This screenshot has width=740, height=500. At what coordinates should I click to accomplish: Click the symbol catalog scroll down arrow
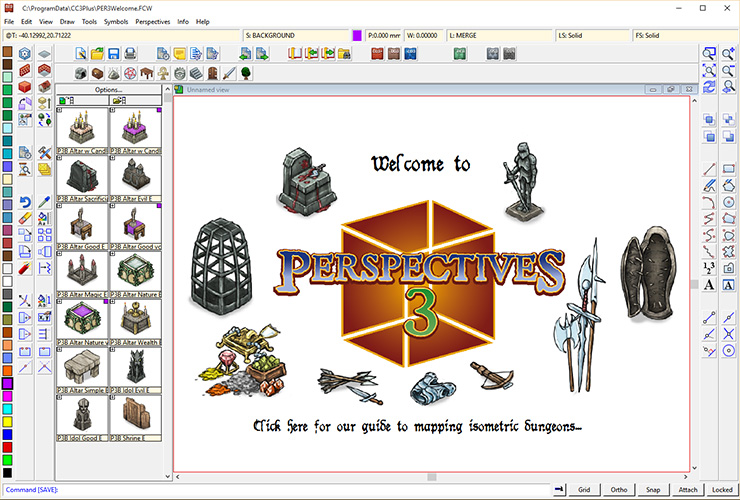coord(168,476)
